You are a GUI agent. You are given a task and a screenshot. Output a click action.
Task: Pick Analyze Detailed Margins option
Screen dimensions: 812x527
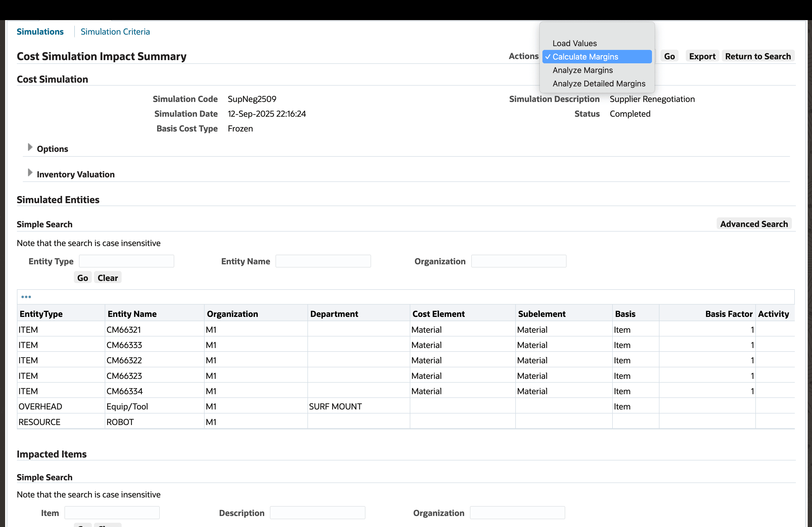(x=599, y=83)
